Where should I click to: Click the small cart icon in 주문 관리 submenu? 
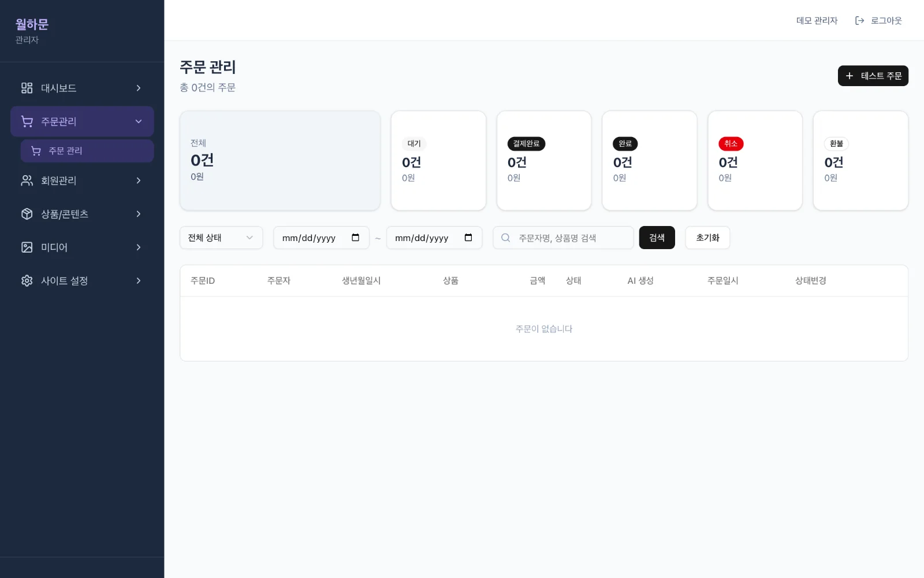coord(36,151)
